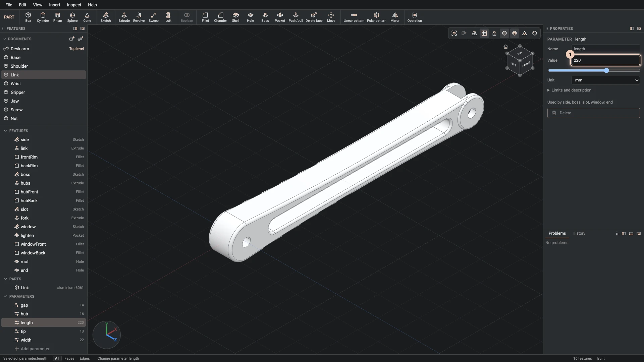Collapse the DOCUMENTS section
Viewport: 644px width, 362px height.
[5, 39]
